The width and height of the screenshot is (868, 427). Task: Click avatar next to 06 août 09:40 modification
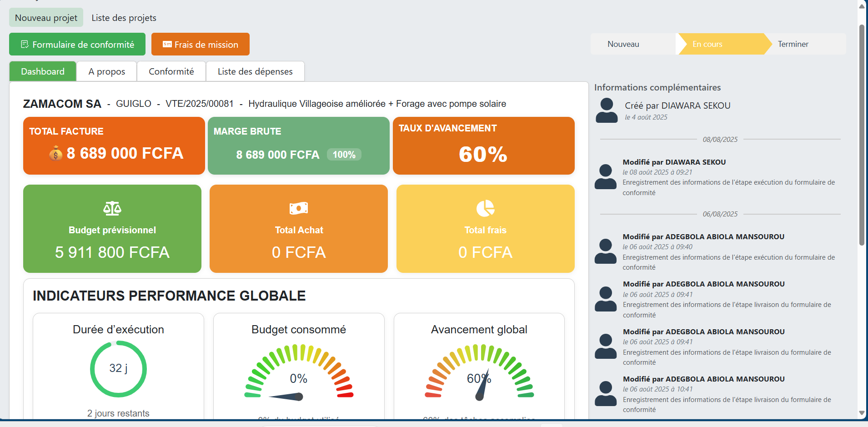pos(606,251)
